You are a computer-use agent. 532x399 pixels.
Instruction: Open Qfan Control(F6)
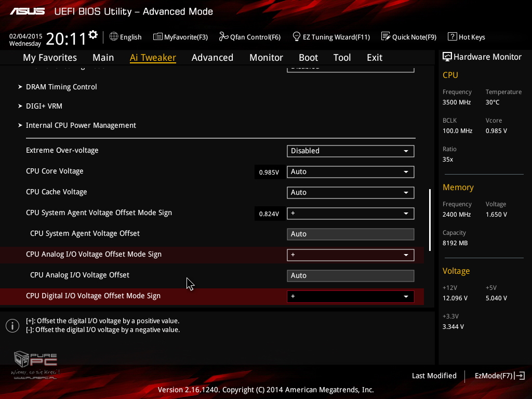(250, 37)
